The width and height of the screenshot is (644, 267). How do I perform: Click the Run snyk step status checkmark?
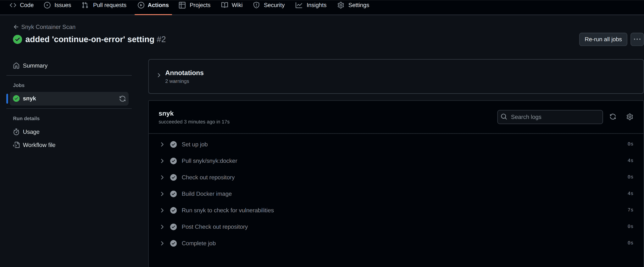click(174, 210)
